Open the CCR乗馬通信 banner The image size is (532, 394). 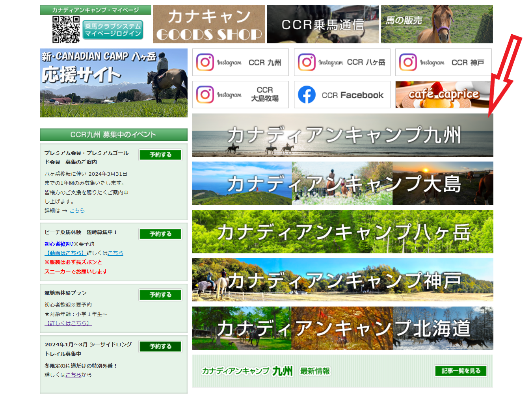tap(323, 24)
